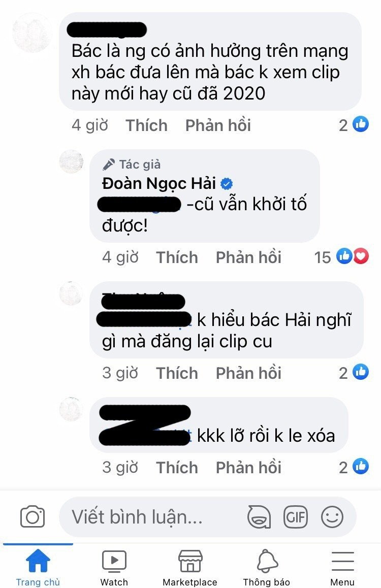View likes on the 'kkk lỡ rồi' comment
381x588 pixels.
[x=354, y=467]
